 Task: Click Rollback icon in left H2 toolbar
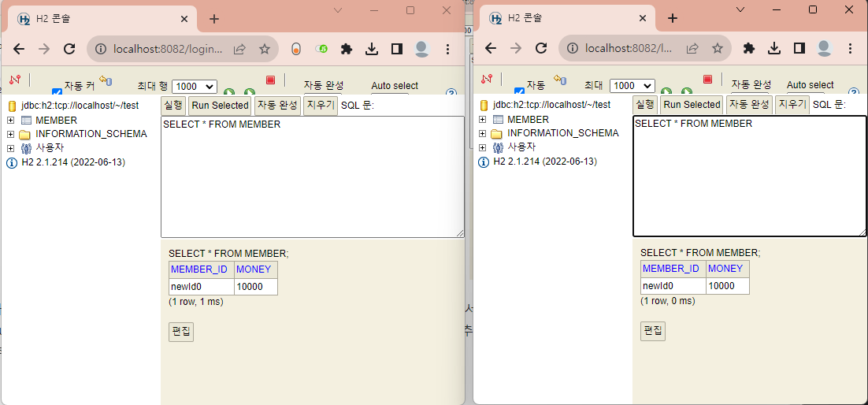pos(106,81)
